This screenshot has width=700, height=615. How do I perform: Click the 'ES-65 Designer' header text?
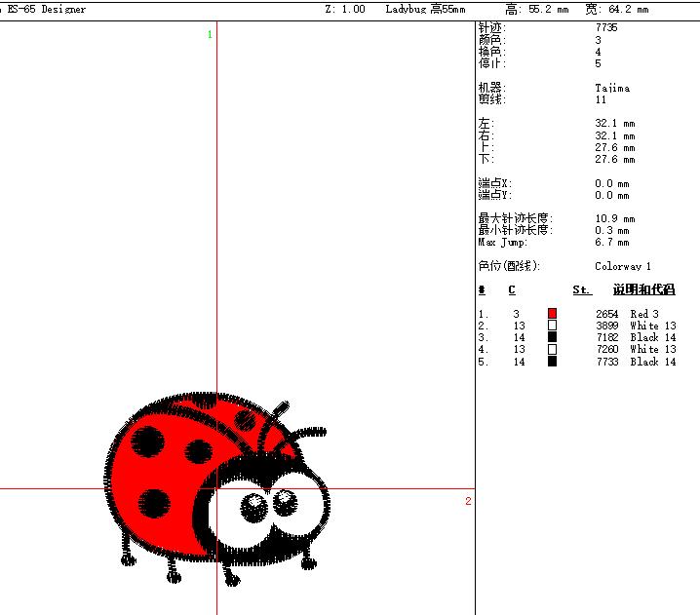[x=47, y=9]
